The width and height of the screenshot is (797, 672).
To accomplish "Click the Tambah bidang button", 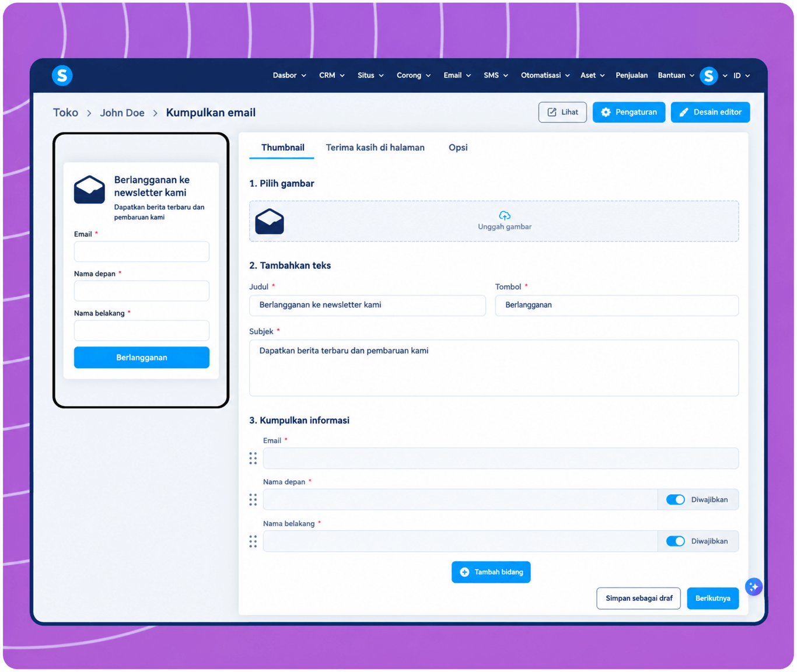I will (491, 572).
